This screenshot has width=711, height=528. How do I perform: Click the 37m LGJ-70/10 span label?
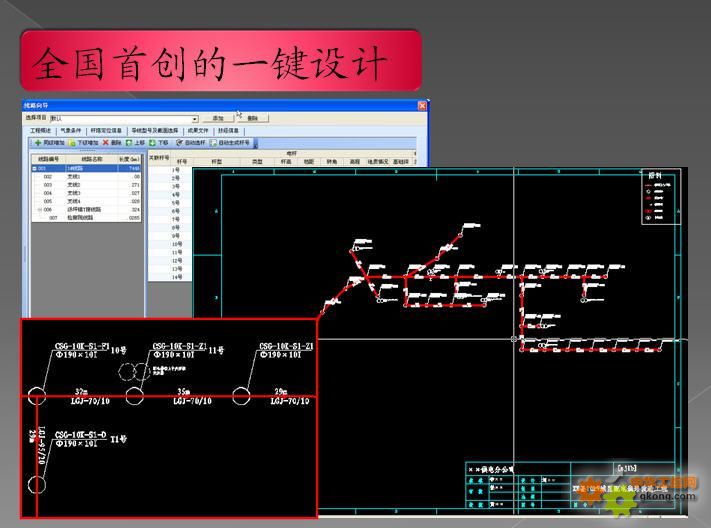[90, 396]
